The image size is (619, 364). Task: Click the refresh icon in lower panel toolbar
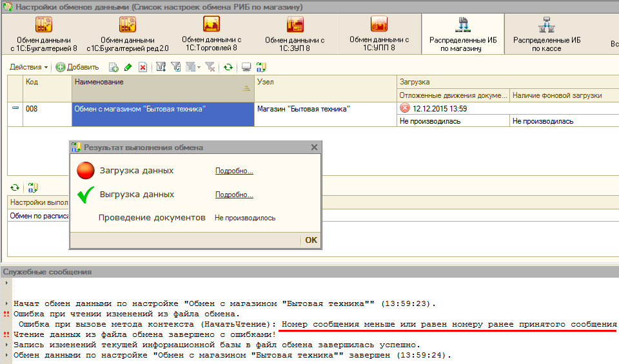pyautogui.click(x=15, y=187)
